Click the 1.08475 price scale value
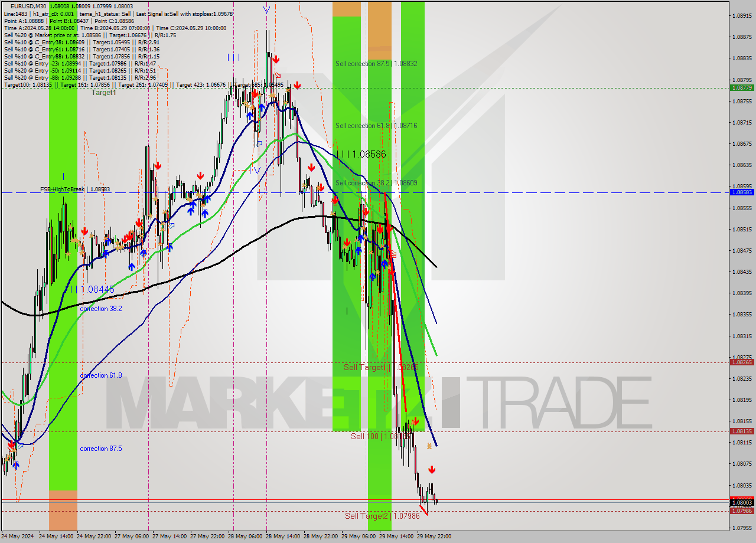The image size is (756, 543). point(742,251)
